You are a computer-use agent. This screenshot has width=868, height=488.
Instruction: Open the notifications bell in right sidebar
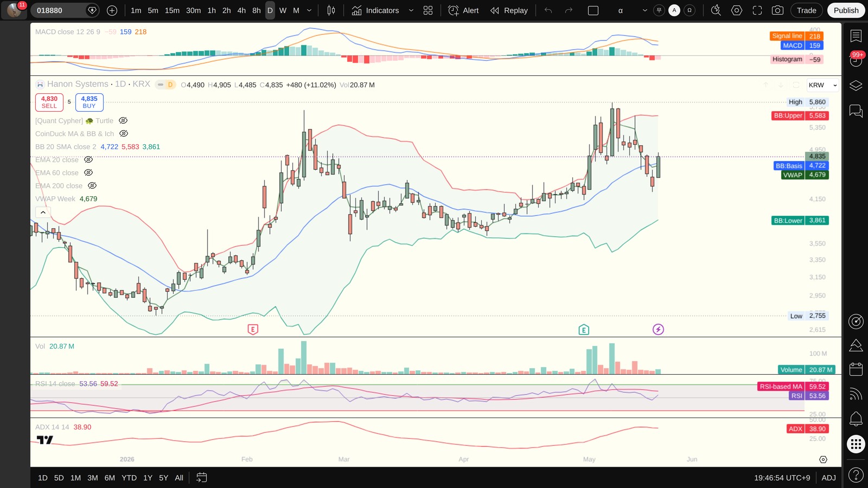click(856, 419)
